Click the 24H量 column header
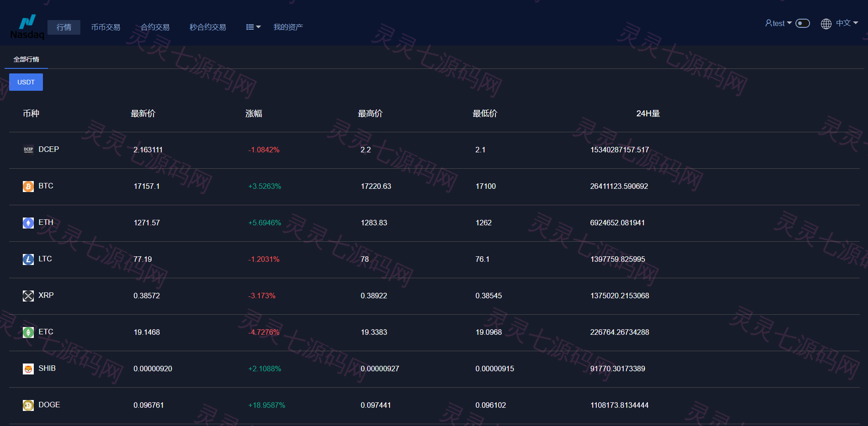Image resolution: width=868 pixels, height=426 pixels. (648, 114)
